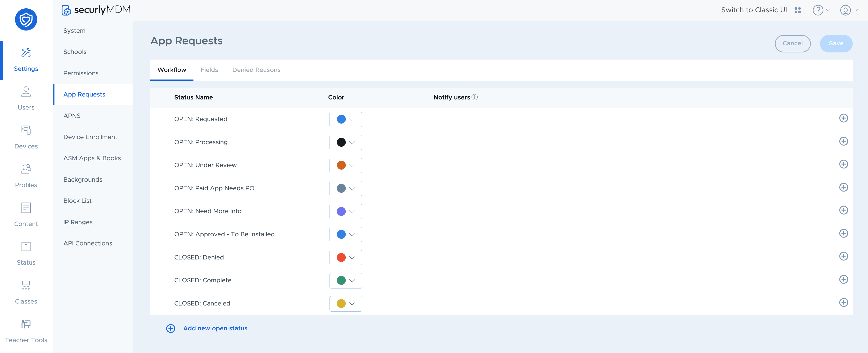The width and height of the screenshot is (868, 353).
Task: Click the Notify users info icon
Action: [x=475, y=97]
